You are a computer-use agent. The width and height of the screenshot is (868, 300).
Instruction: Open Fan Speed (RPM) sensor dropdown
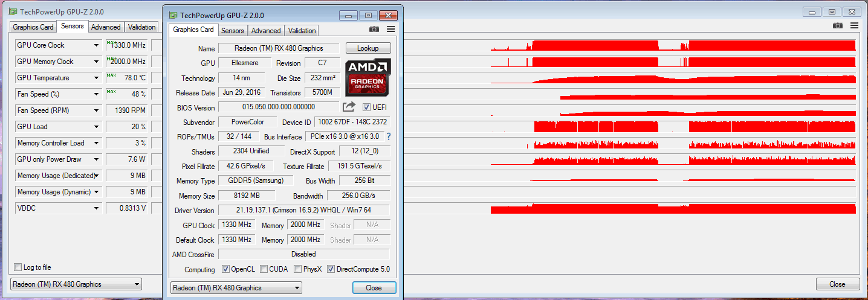[x=96, y=110]
